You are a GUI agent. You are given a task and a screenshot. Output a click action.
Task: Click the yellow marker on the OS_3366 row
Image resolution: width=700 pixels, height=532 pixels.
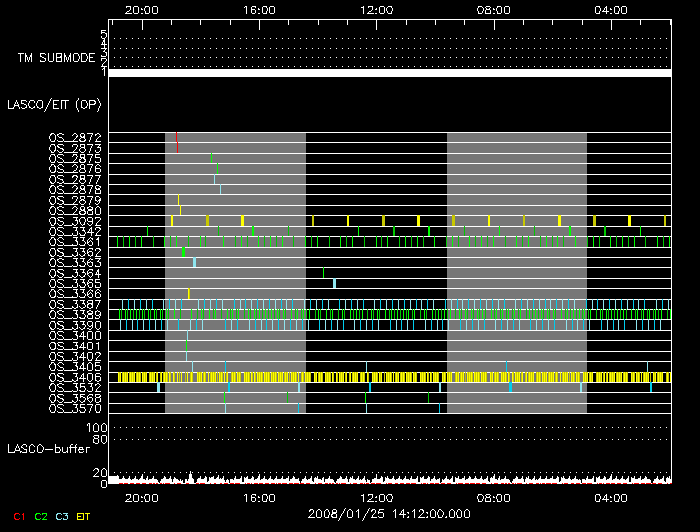188,294
